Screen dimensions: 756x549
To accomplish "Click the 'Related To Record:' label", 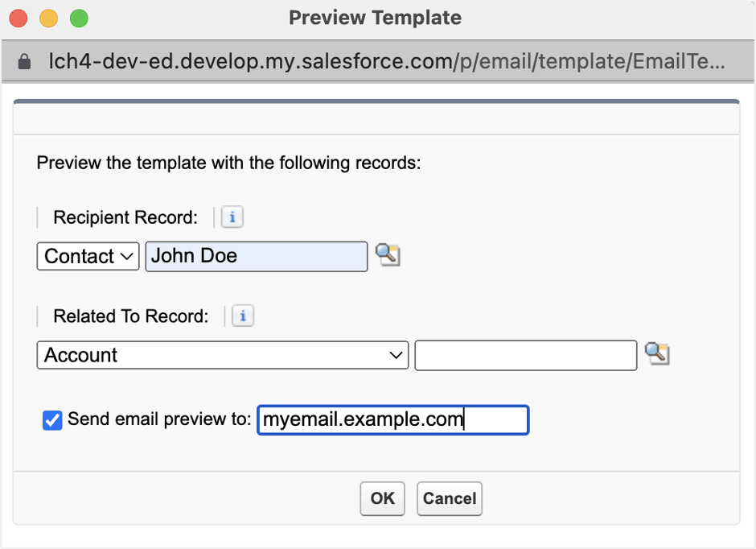I will [x=131, y=316].
